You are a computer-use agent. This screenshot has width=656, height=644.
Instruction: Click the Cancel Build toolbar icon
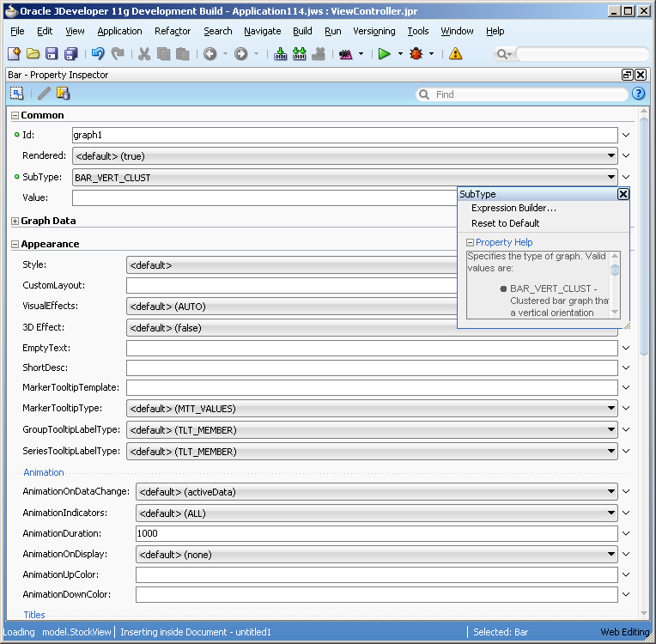pyautogui.click(x=319, y=53)
